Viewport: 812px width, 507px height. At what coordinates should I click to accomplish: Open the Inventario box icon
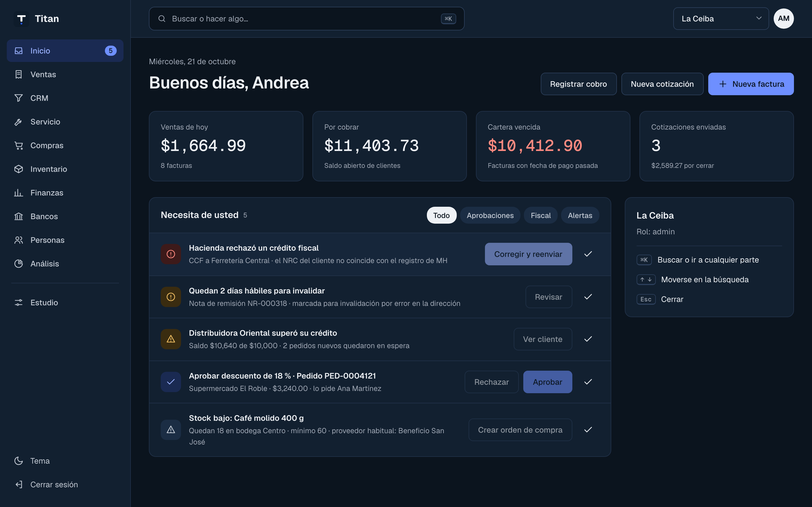[x=18, y=169]
